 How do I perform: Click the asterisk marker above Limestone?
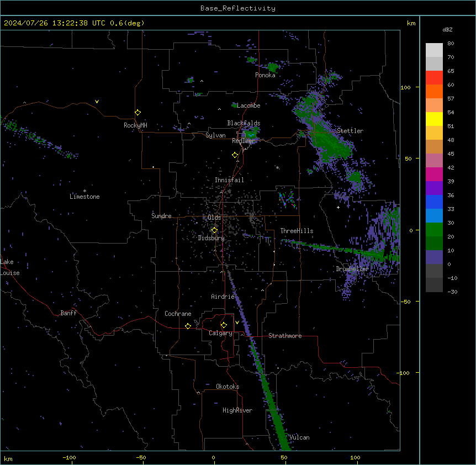84,191
